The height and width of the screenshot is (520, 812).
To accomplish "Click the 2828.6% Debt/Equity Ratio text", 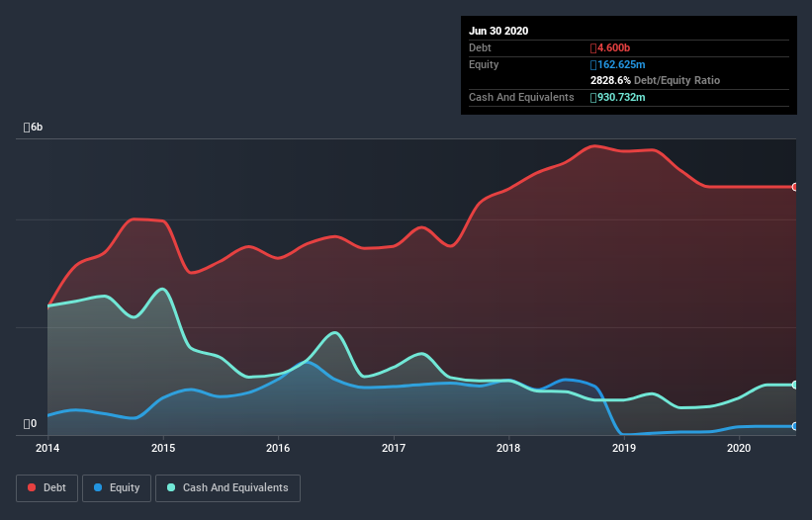I will 655,81.
